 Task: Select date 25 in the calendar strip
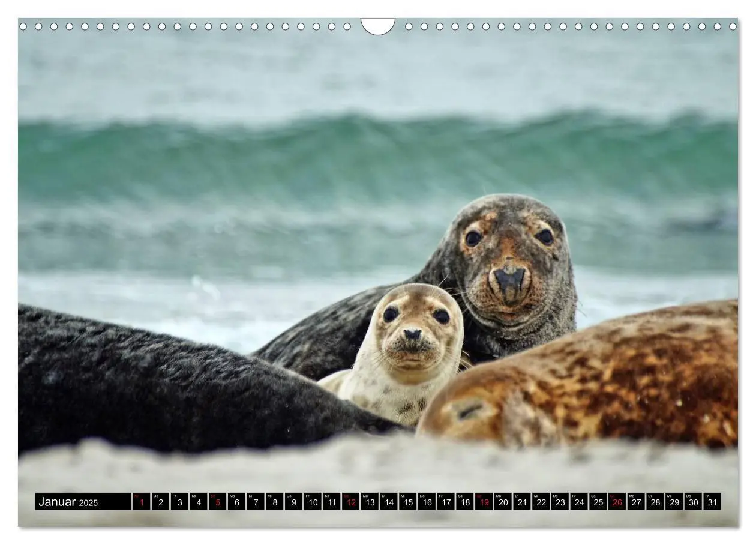pos(598,502)
